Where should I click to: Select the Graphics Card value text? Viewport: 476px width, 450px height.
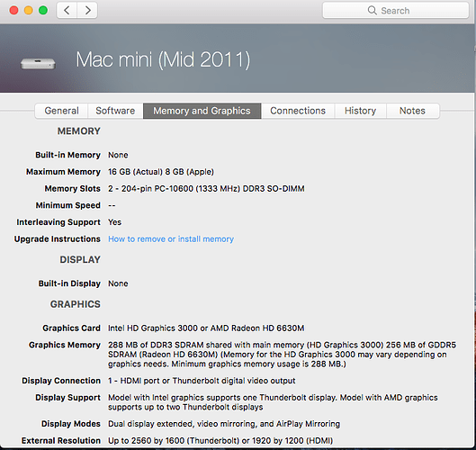click(x=206, y=328)
